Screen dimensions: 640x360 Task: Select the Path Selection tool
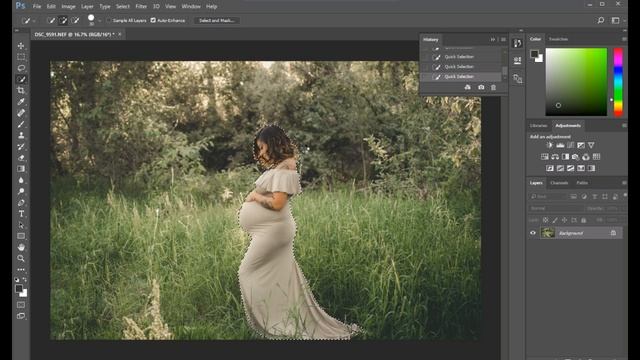click(21, 225)
